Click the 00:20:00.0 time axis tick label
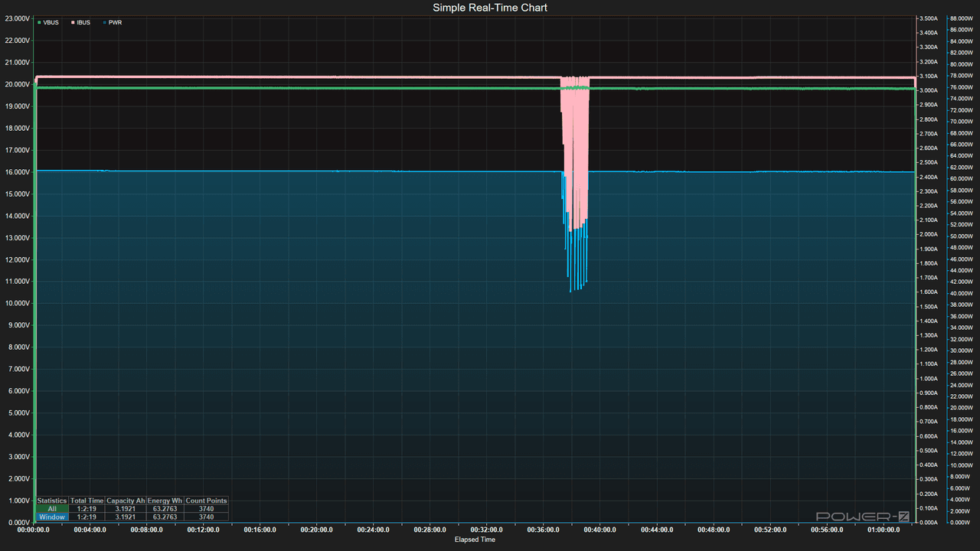The height and width of the screenshot is (551, 980). coord(316,530)
